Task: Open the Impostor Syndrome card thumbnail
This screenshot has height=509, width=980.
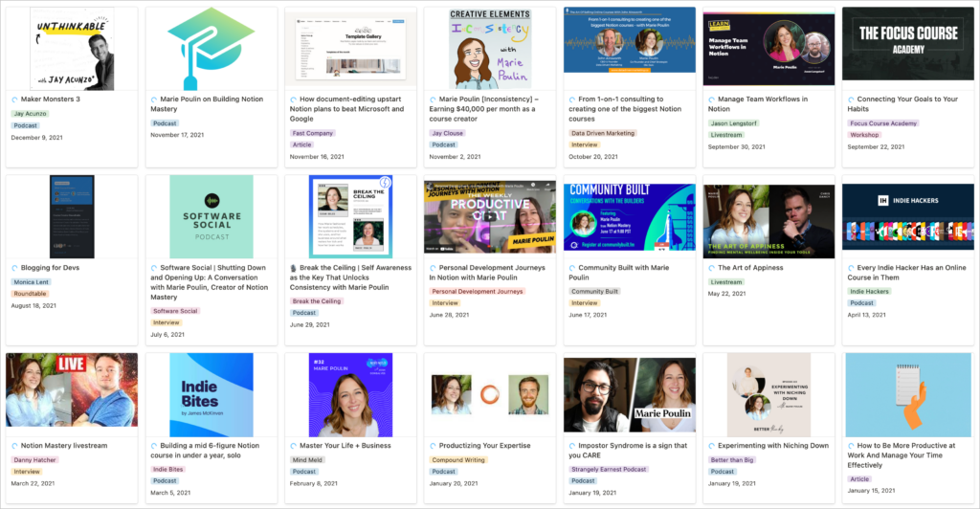Action: [630, 395]
